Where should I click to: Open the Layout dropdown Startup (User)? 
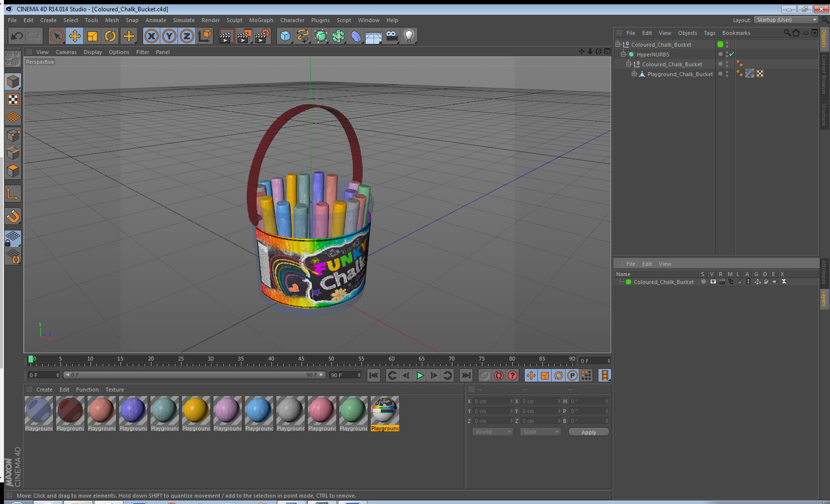786,20
